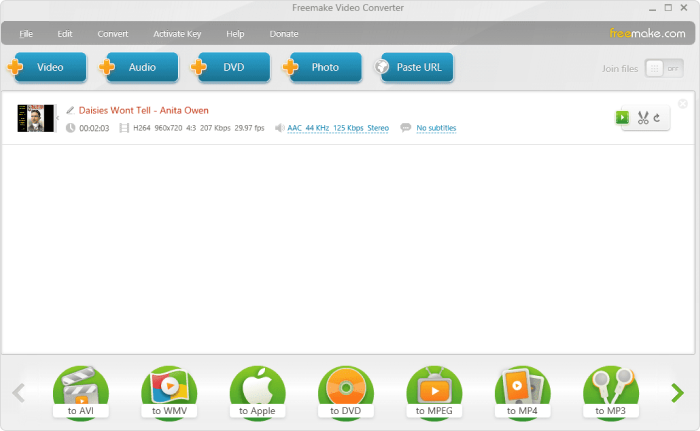Click the speech bubble subtitles icon
This screenshot has height=431, width=700.
[x=405, y=128]
